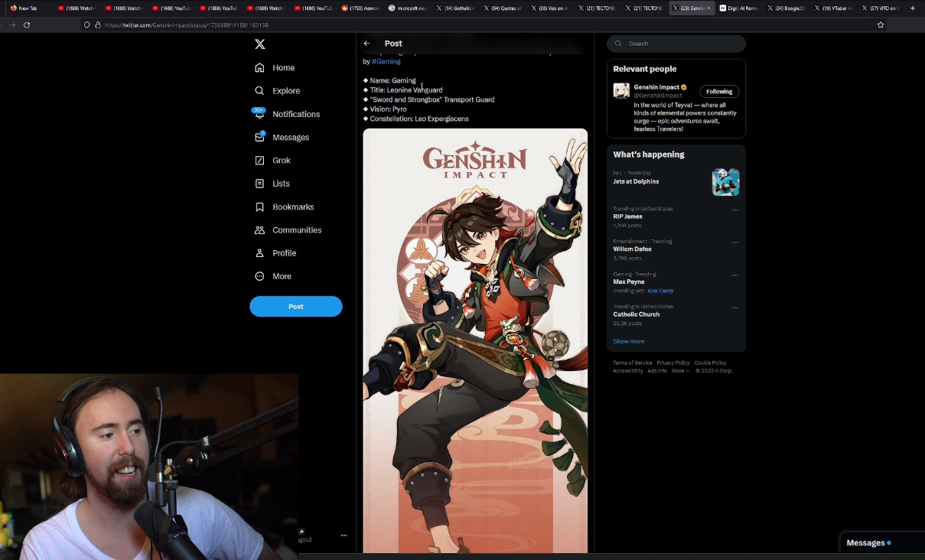Open options for Max Payne trend
Image resolution: width=925 pixels, height=560 pixels.
point(735,275)
